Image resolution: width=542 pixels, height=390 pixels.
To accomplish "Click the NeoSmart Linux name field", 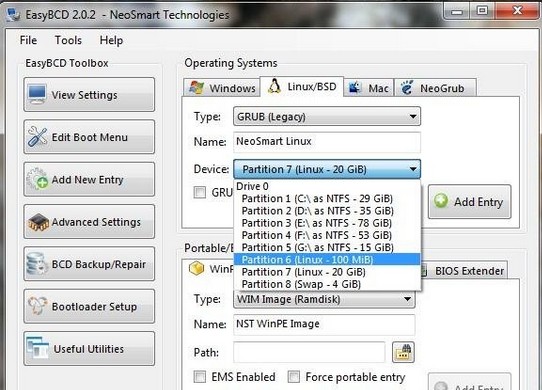I will coord(327,141).
